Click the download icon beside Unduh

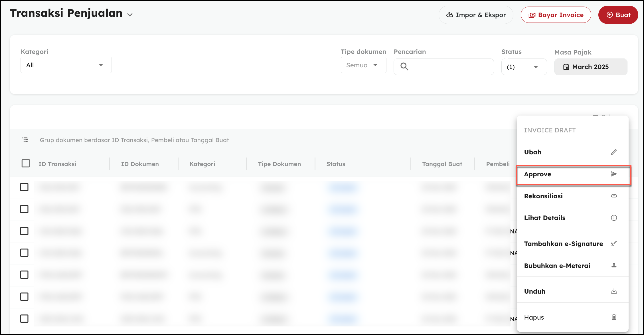click(x=614, y=291)
